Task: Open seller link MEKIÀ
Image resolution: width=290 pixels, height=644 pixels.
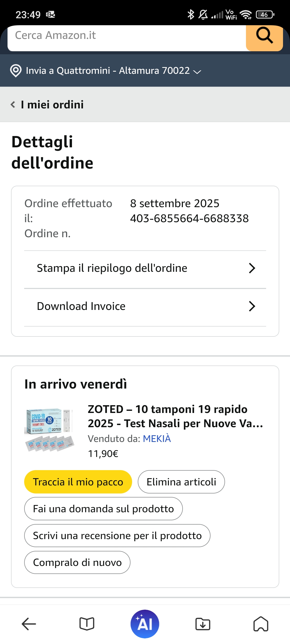Action: click(x=157, y=439)
